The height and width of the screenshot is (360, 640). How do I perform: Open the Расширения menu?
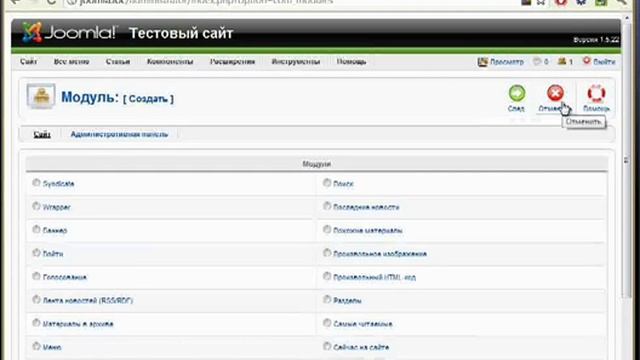point(232,62)
